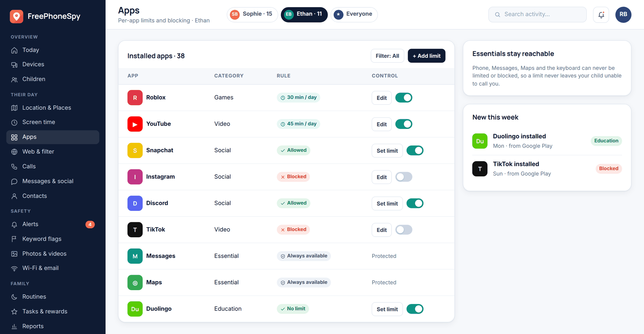The width and height of the screenshot is (644, 334).
Task: Click the Messages app icon in table
Action: pos(135,256)
